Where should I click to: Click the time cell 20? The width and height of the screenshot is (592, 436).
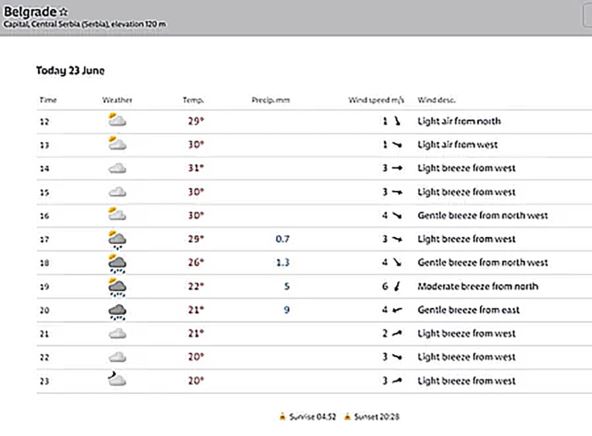[45, 310]
